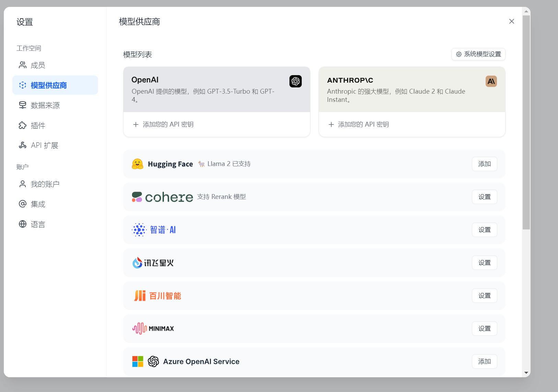Click the MiniMax logo
This screenshot has width=558, height=392.
coord(153,329)
